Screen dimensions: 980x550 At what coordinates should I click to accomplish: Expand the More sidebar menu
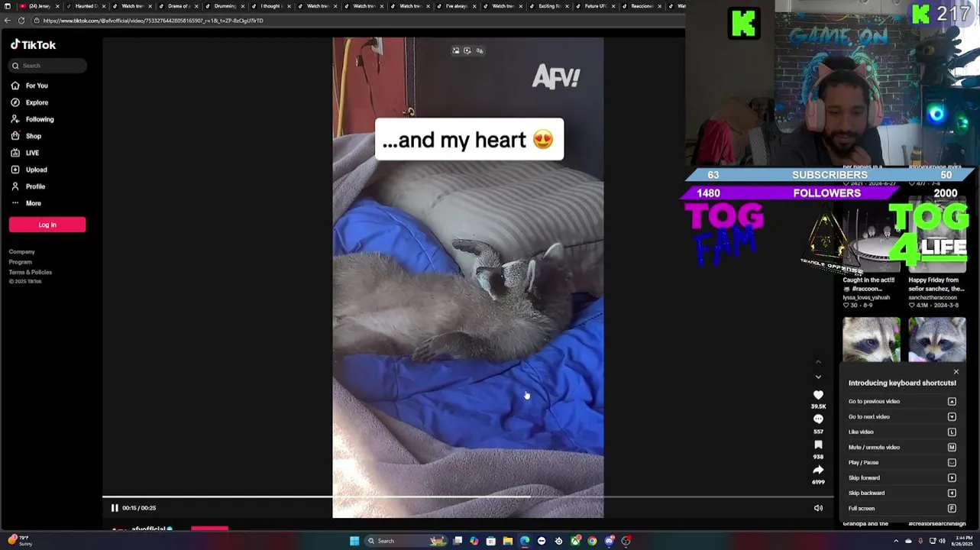pyautogui.click(x=26, y=203)
